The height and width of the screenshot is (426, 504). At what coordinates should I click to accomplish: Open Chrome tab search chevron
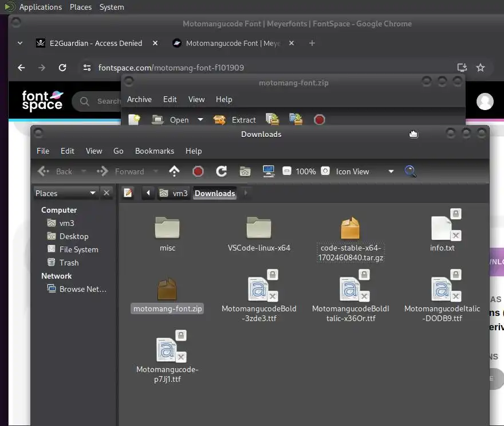click(20, 43)
